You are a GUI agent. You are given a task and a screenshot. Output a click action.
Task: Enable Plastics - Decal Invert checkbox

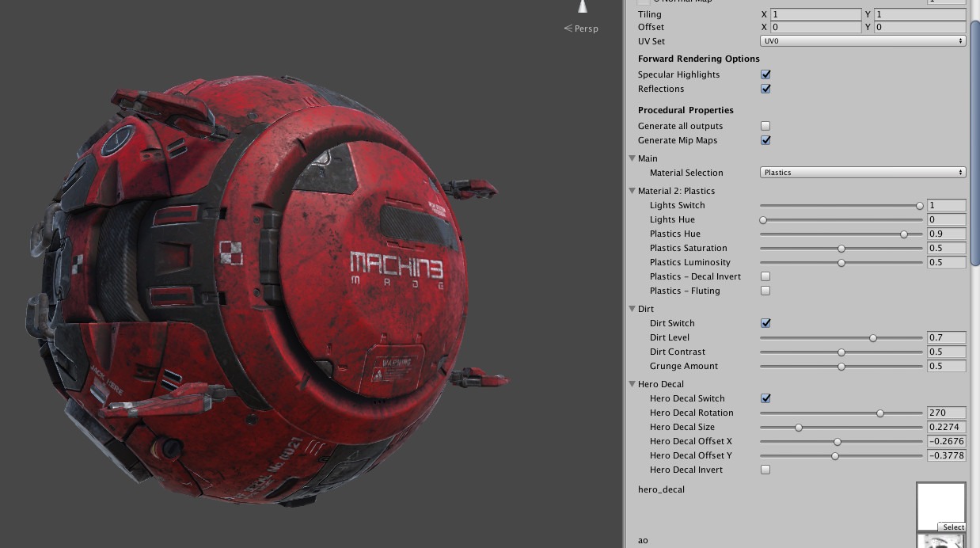click(x=765, y=276)
